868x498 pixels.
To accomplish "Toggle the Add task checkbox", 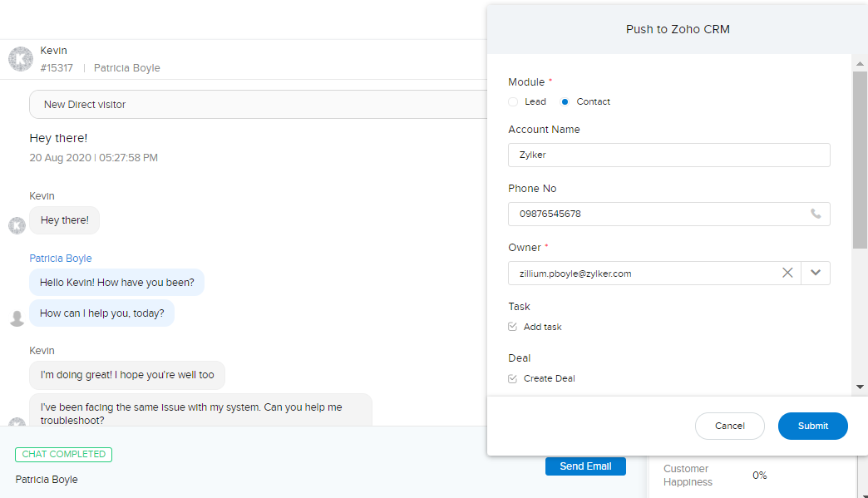I will pyautogui.click(x=513, y=327).
